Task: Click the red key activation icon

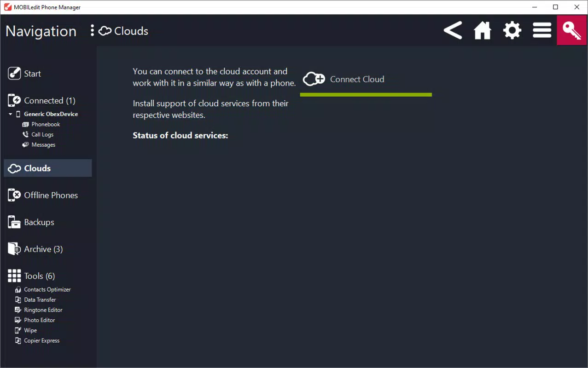Action: (x=571, y=30)
